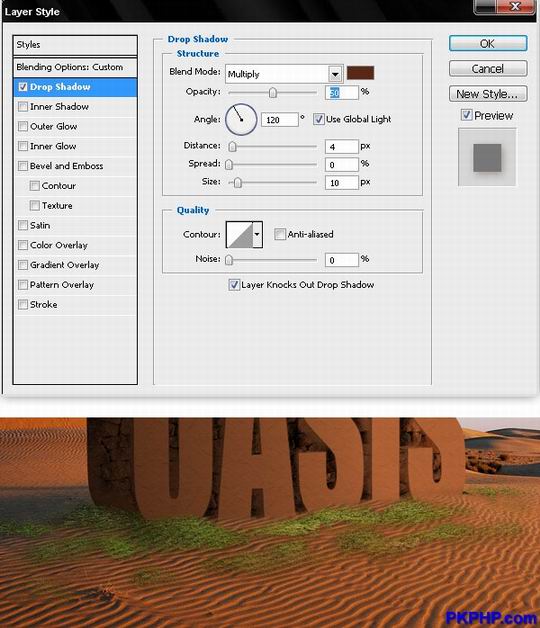Viewport: 540px width, 628px height.
Task: Close the Layer Style dialog
Action: pos(516,7)
